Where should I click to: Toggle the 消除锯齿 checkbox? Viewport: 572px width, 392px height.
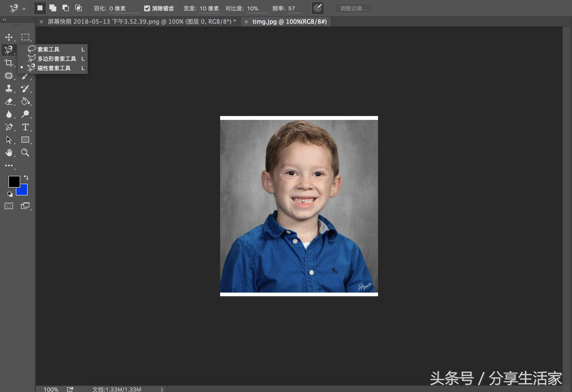click(x=147, y=8)
